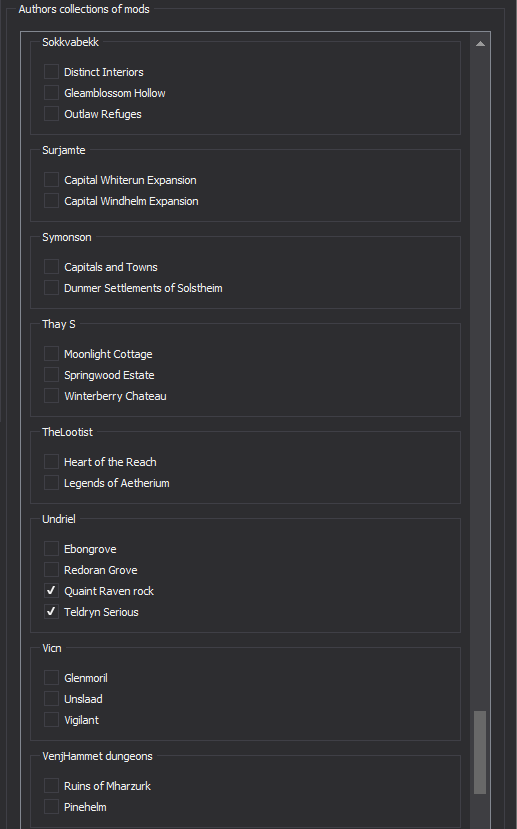The image size is (517, 829).
Task: Enable Vigilant mod checkbox
Action: [51, 720]
